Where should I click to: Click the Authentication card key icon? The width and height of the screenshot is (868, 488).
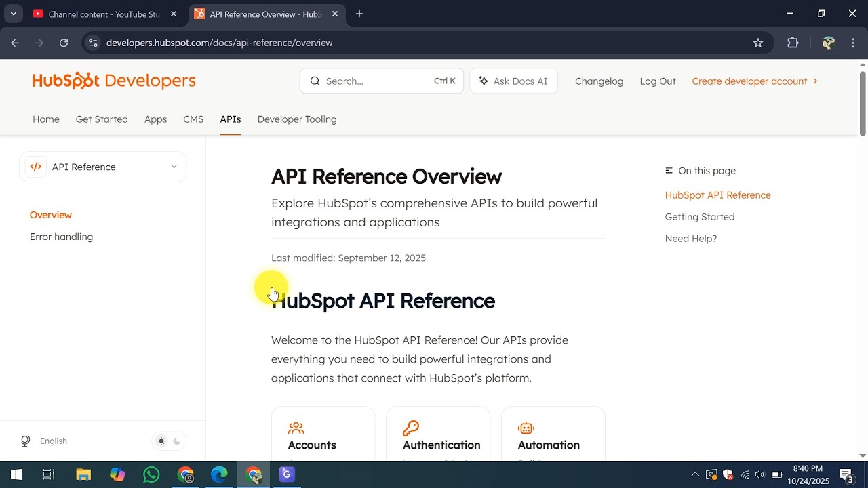tap(411, 428)
